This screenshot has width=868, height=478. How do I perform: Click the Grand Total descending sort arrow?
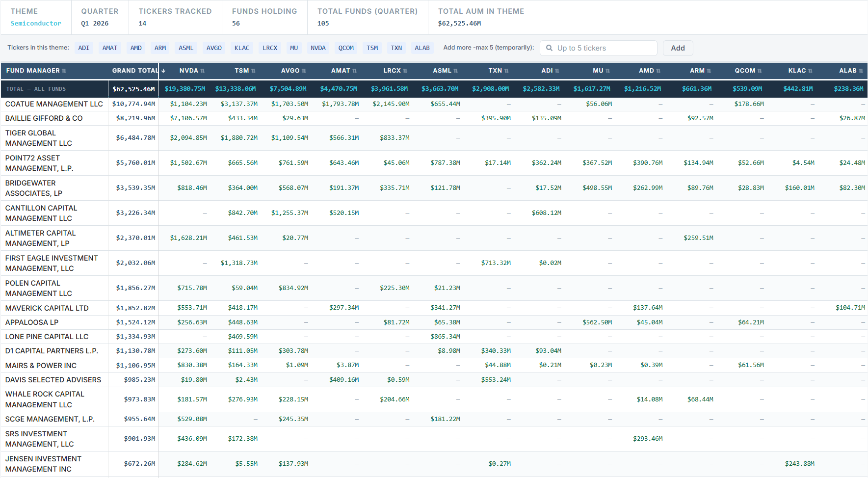(163, 71)
